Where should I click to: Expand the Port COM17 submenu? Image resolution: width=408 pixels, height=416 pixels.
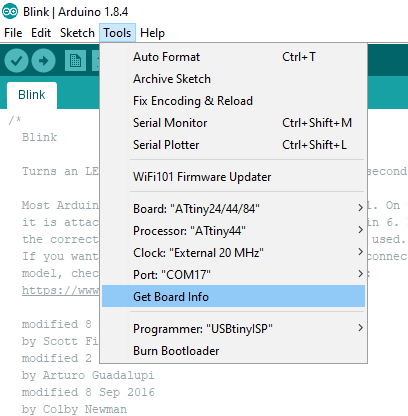pos(233,275)
